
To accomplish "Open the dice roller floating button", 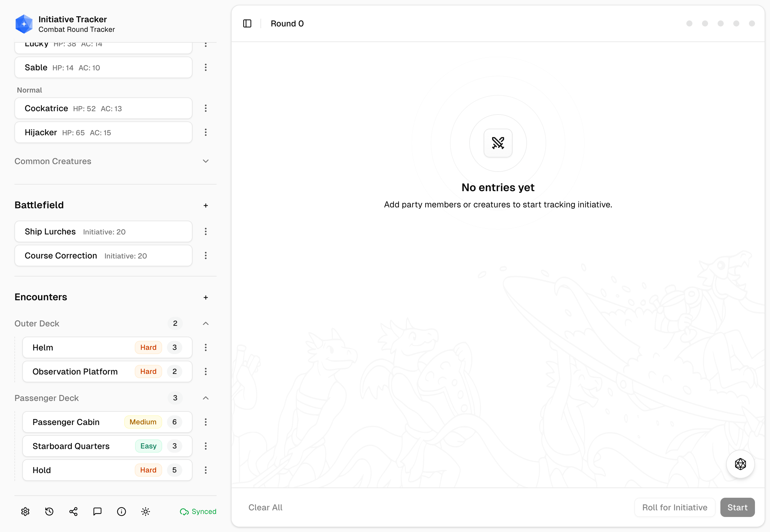I will (740, 464).
